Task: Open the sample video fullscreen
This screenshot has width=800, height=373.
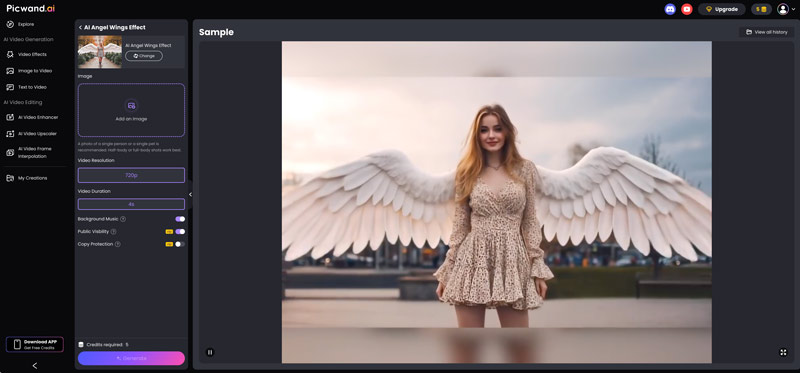Action: (x=783, y=352)
